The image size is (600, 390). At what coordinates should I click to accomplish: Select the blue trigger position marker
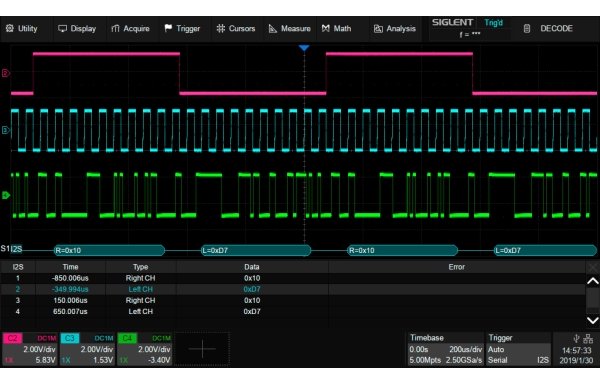click(x=304, y=48)
